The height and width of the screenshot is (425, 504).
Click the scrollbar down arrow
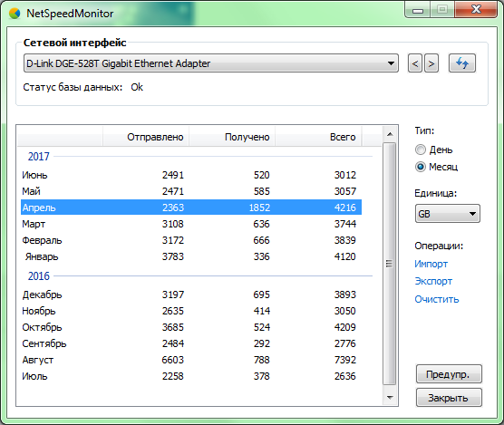click(390, 398)
